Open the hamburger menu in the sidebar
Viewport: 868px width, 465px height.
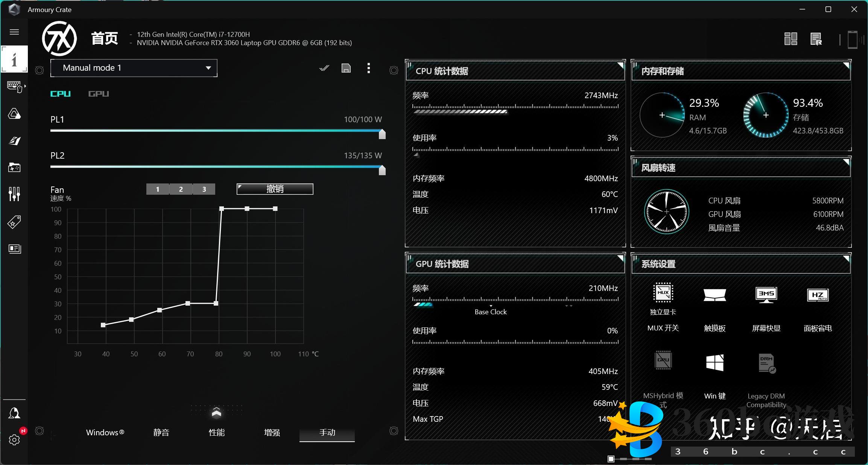[x=14, y=32]
